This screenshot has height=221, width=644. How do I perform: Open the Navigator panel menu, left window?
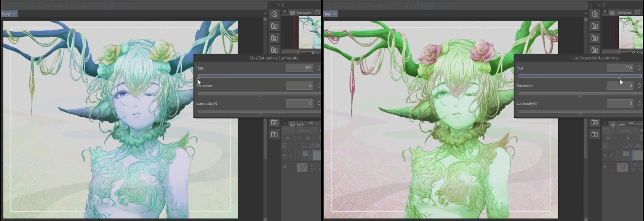[x=284, y=12]
